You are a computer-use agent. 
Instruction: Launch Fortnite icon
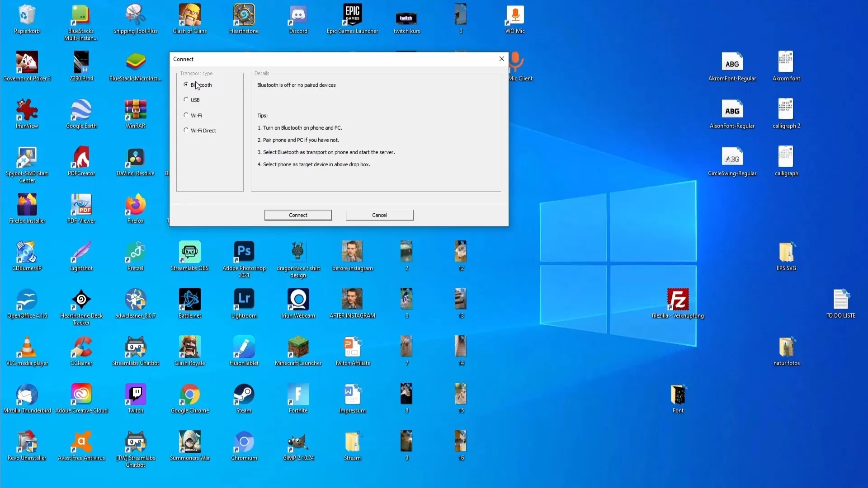[298, 399]
